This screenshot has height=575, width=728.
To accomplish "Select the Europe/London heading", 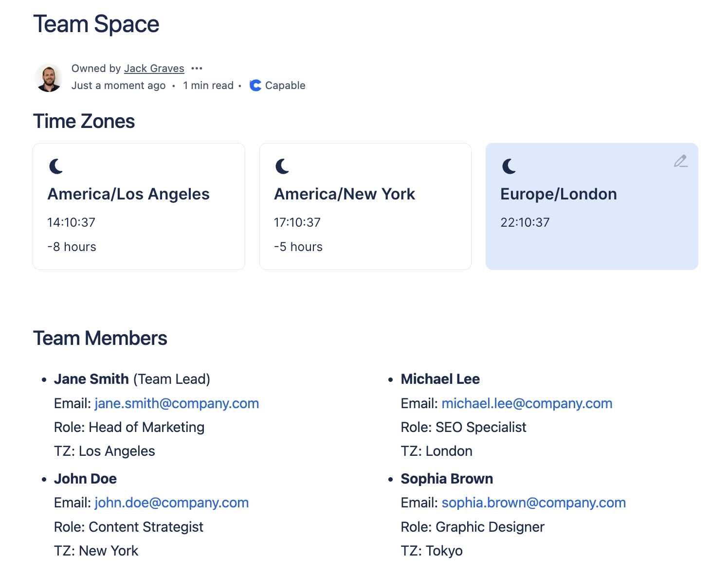I will pos(558,194).
